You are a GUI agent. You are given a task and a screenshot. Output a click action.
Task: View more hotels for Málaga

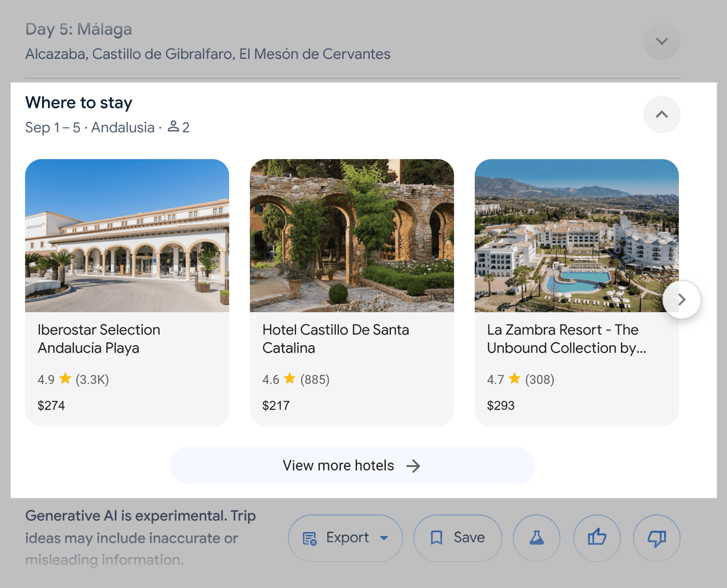point(352,465)
